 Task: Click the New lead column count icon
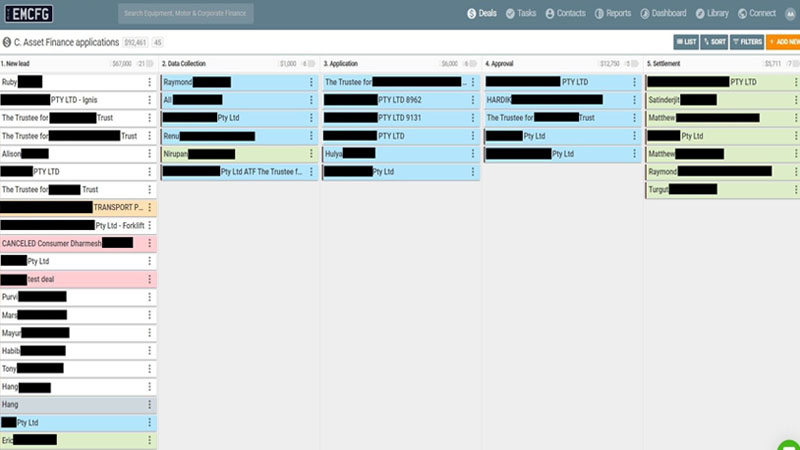pos(149,64)
